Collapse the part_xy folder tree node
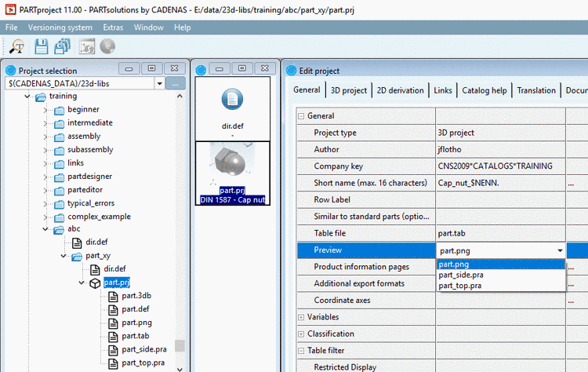This screenshot has height=372, width=588. click(x=64, y=256)
